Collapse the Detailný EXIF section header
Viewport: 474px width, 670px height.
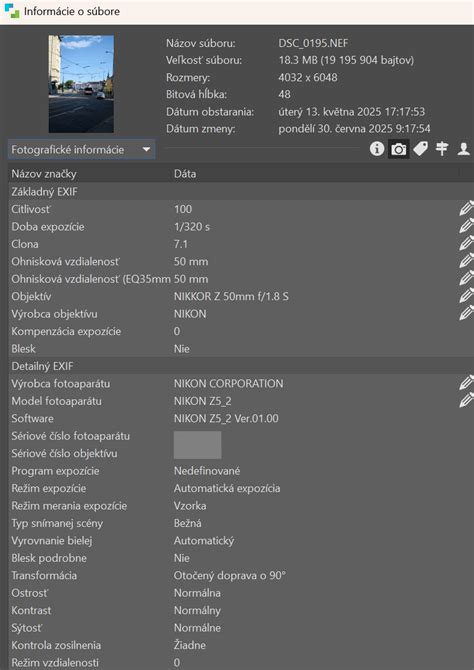(241, 366)
